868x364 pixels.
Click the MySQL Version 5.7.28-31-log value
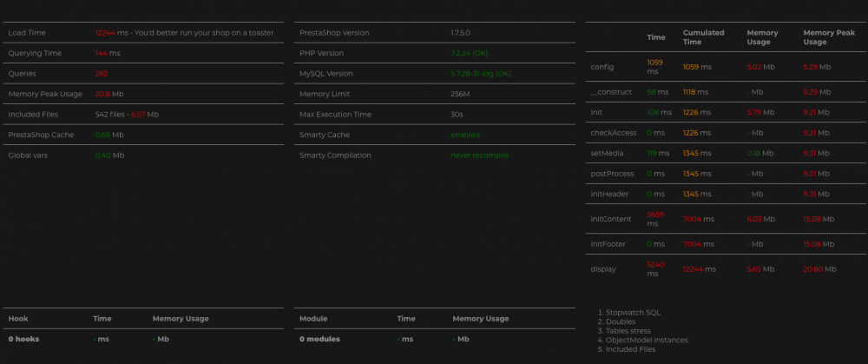click(x=481, y=74)
